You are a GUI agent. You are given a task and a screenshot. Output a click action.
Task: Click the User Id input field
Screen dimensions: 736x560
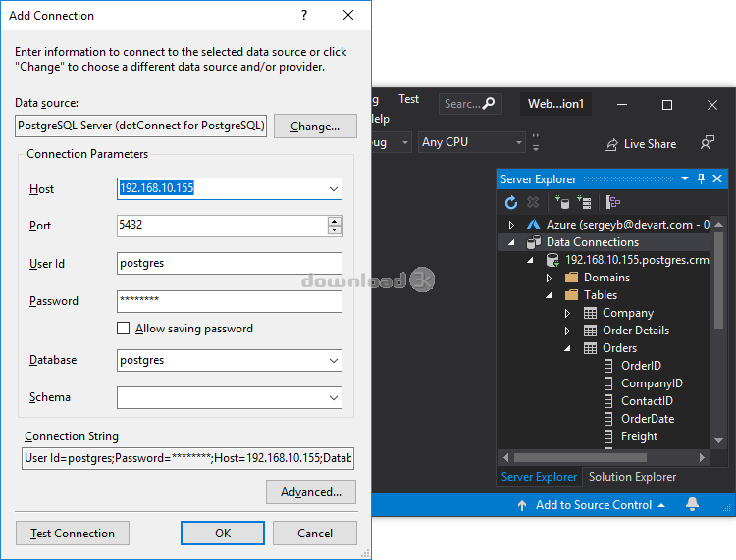point(229,263)
